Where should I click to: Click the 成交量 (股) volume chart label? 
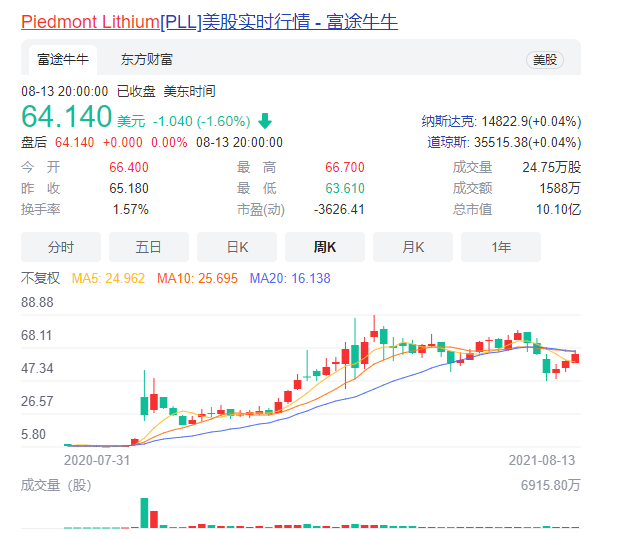click(x=56, y=485)
